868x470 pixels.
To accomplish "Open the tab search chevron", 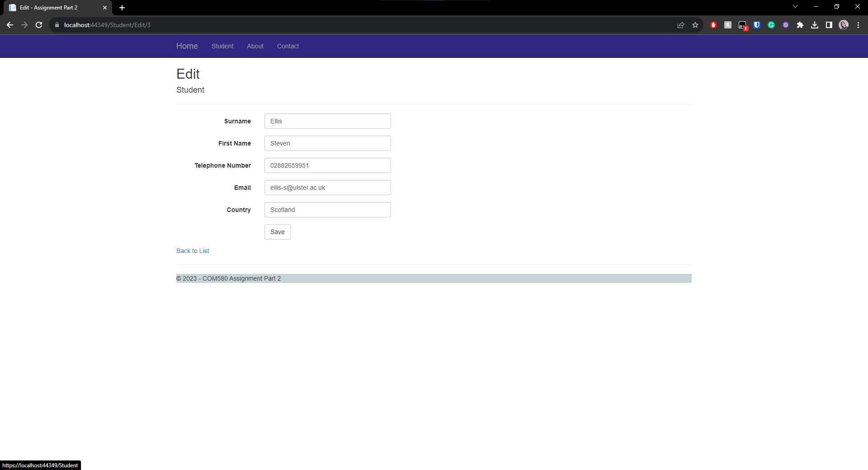I will pos(795,6).
